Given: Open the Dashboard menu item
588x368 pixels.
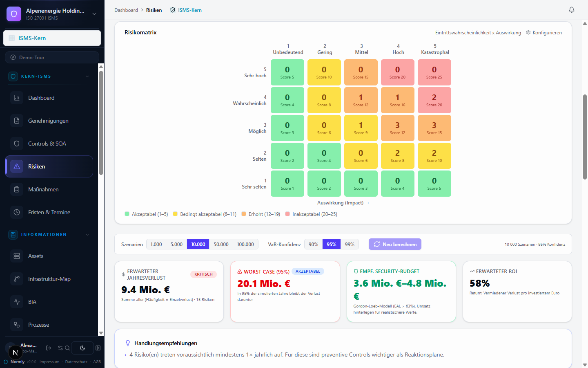Looking at the screenshot, I should [49, 98].
